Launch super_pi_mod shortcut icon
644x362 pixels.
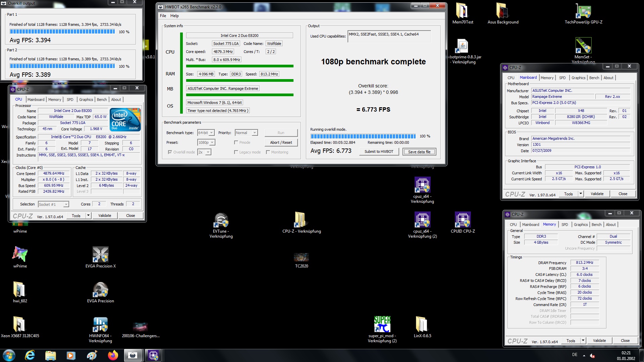(x=382, y=324)
